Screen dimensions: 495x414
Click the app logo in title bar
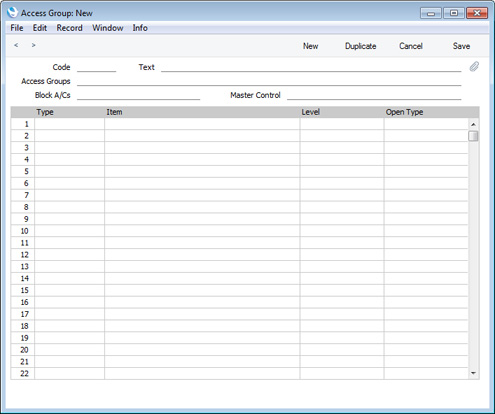pos(12,13)
